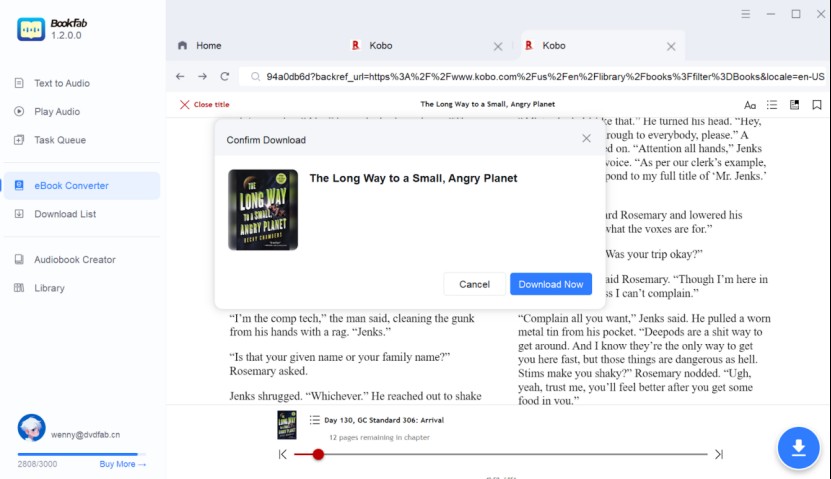Click Day 130 chapter title text
The width and height of the screenshot is (831, 479).
coord(384,420)
